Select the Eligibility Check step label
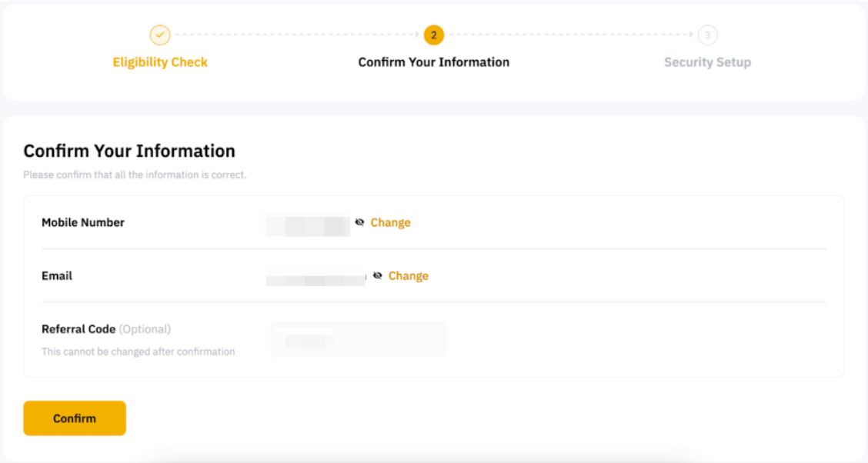This screenshot has height=463, width=868. coord(160,62)
